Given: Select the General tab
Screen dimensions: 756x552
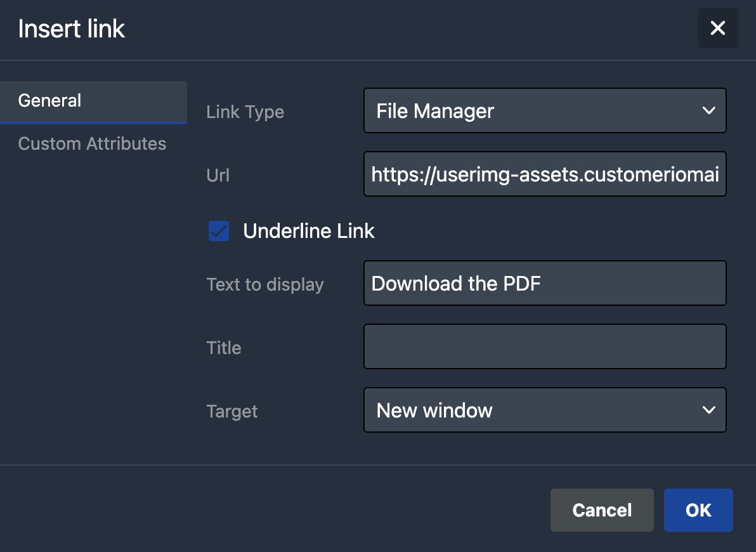Looking at the screenshot, I should tap(49, 100).
